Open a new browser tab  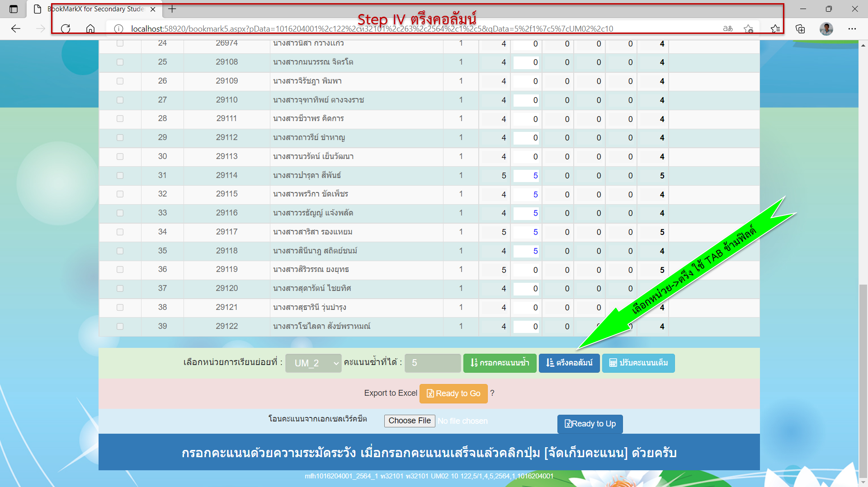(x=172, y=9)
